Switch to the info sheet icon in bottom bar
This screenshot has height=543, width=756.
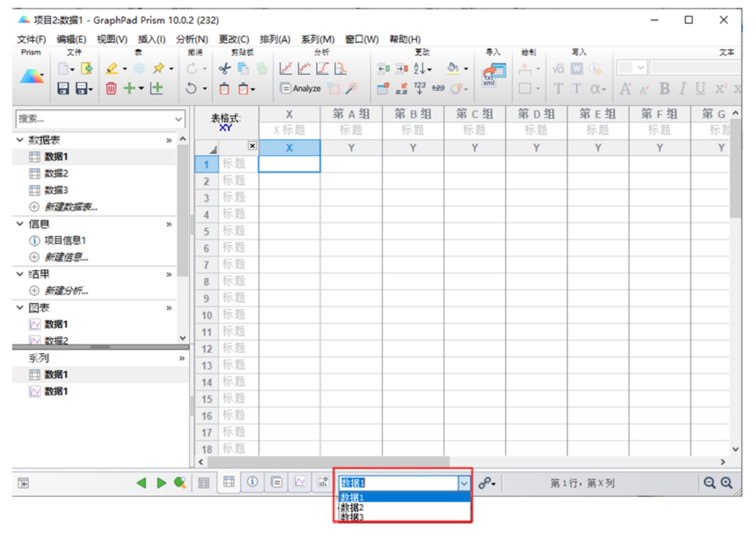252,482
